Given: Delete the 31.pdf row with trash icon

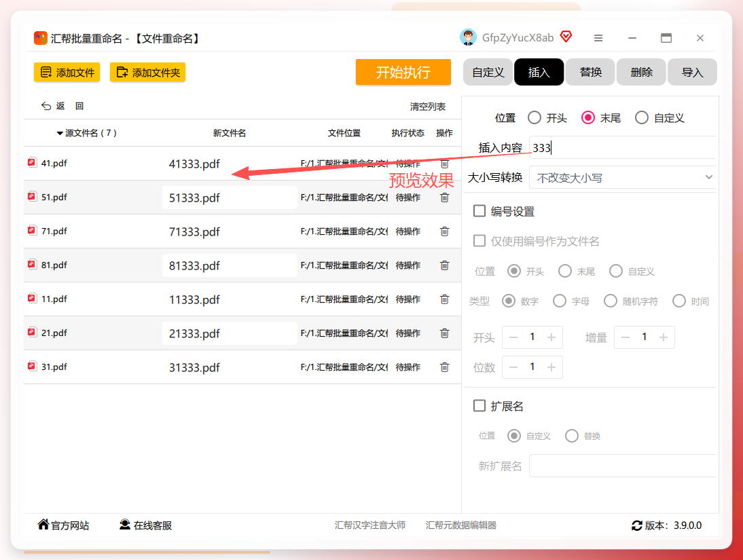Looking at the screenshot, I should click(x=444, y=367).
